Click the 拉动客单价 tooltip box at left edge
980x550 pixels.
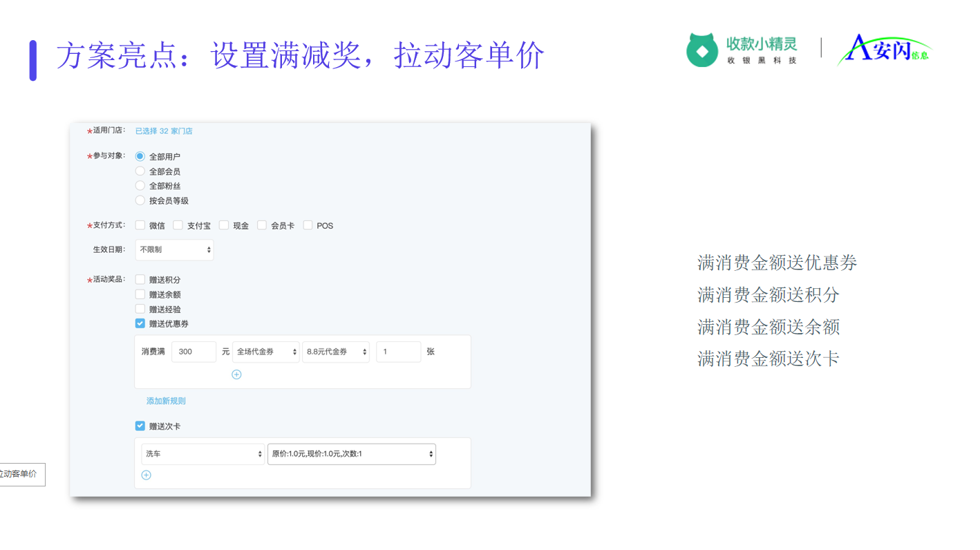click(21, 474)
